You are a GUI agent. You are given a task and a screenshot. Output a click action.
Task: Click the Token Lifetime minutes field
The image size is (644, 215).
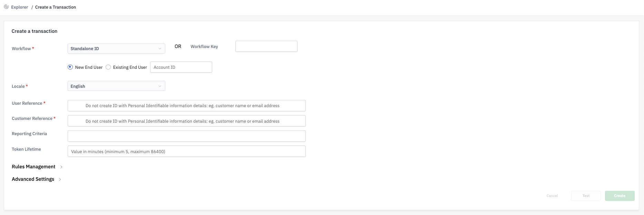[x=186, y=151]
